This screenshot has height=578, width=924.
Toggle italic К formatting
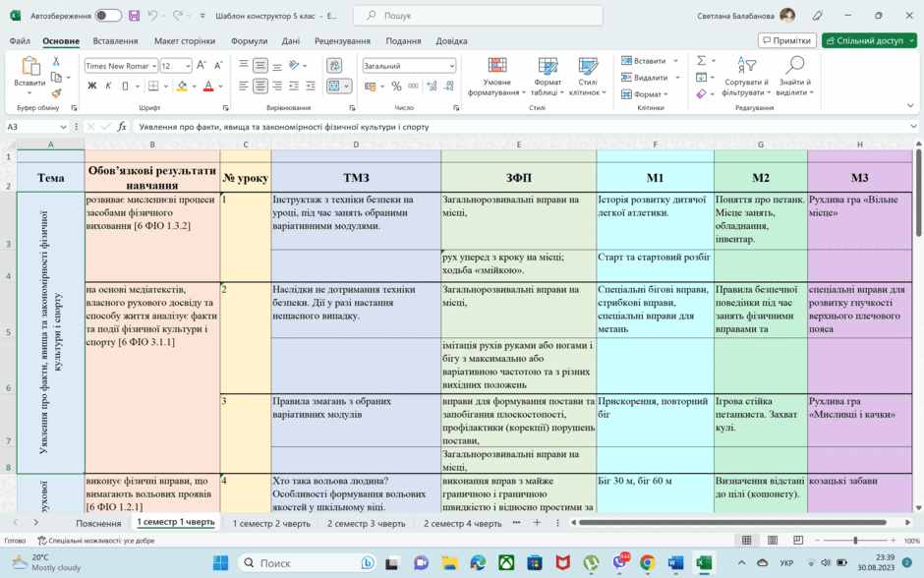[108, 87]
